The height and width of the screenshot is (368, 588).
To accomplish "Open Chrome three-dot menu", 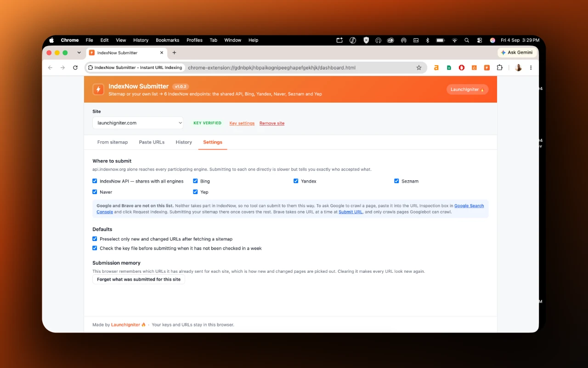I will point(531,68).
